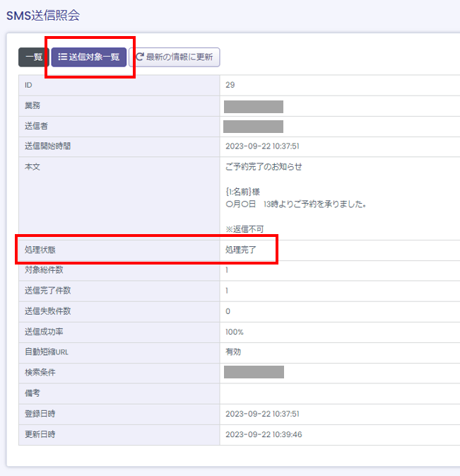460x476 pixels.
Task: Click the SMS送信照会 page title
Action: click(x=43, y=16)
